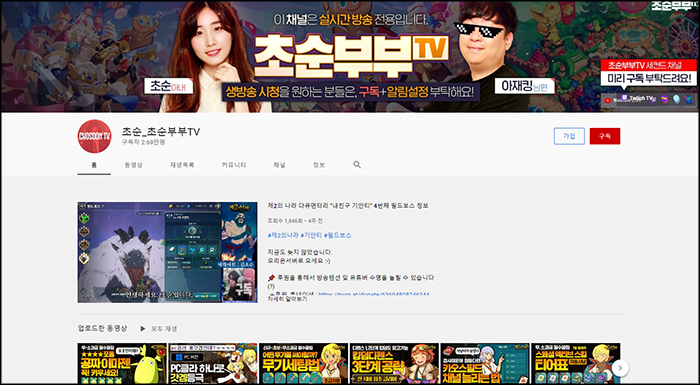Click the 모두 재생 play-all button
The image size is (700, 385).
pos(158,329)
